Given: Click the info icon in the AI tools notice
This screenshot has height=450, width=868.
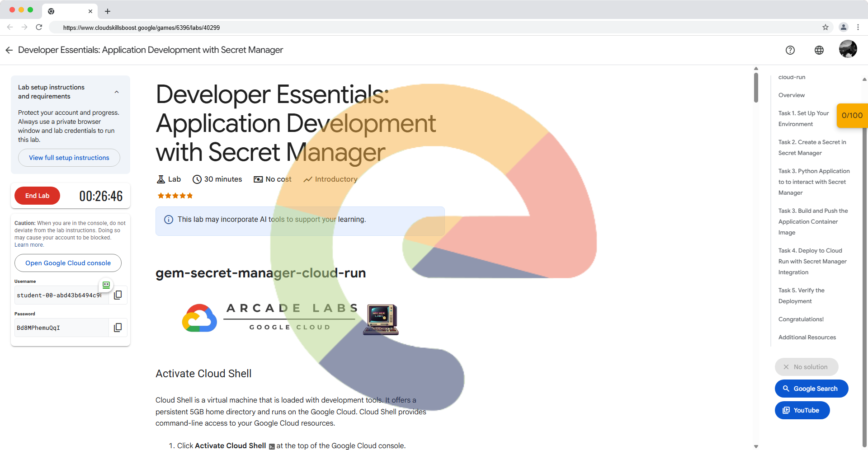Looking at the screenshot, I should pyautogui.click(x=169, y=220).
